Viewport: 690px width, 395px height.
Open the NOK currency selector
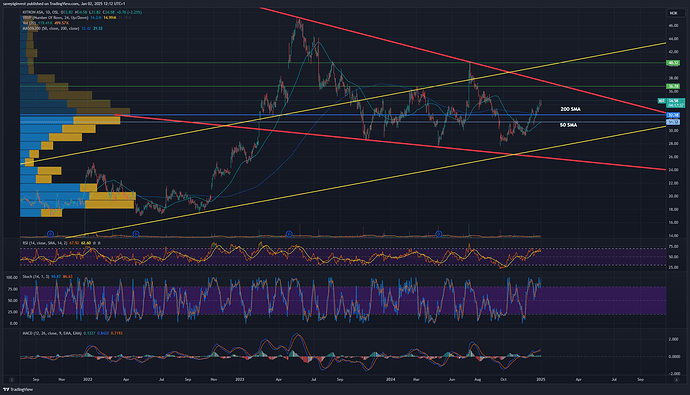pyautogui.click(x=674, y=13)
